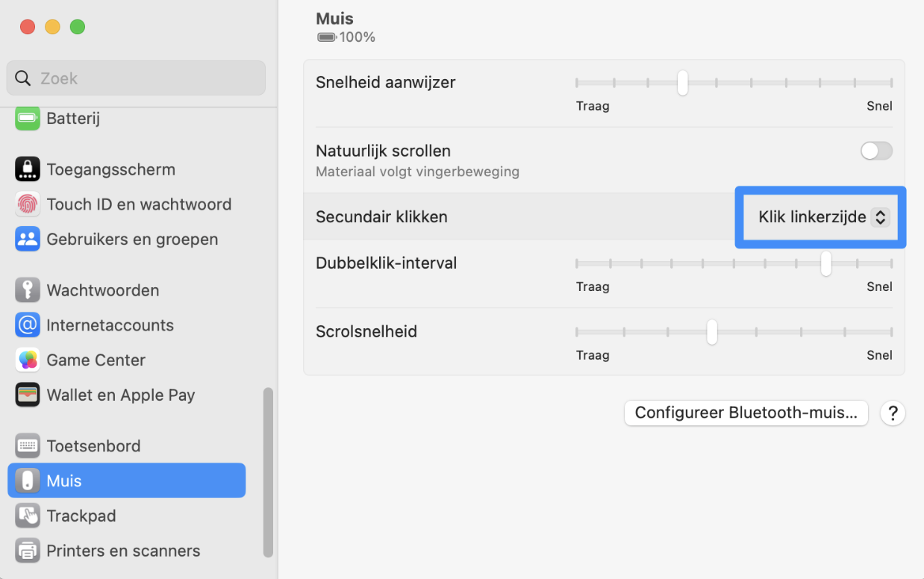This screenshot has height=579, width=924.
Task: Click the Scrolsnelheid slider handle
Action: [712, 332]
